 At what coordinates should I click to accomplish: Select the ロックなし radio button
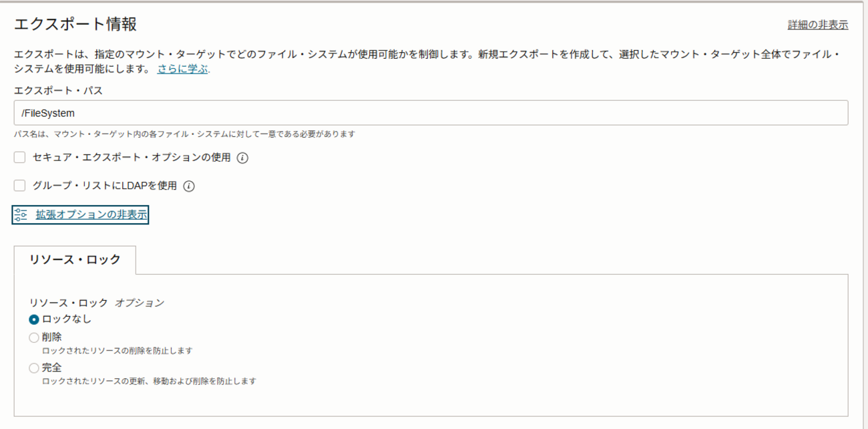click(x=34, y=319)
